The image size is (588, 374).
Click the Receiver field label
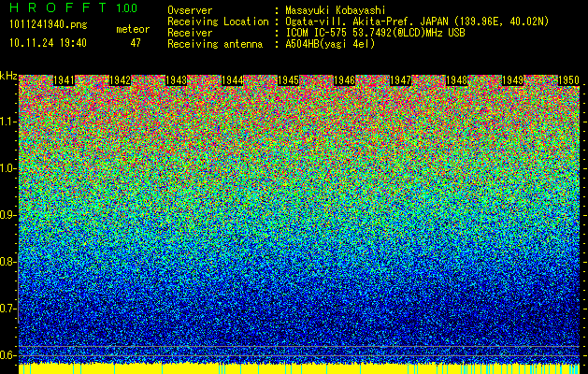190,33
